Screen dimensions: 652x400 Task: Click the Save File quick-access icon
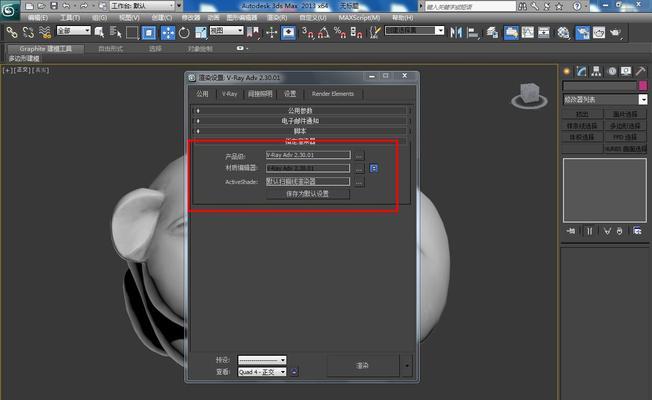pos(54,6)
